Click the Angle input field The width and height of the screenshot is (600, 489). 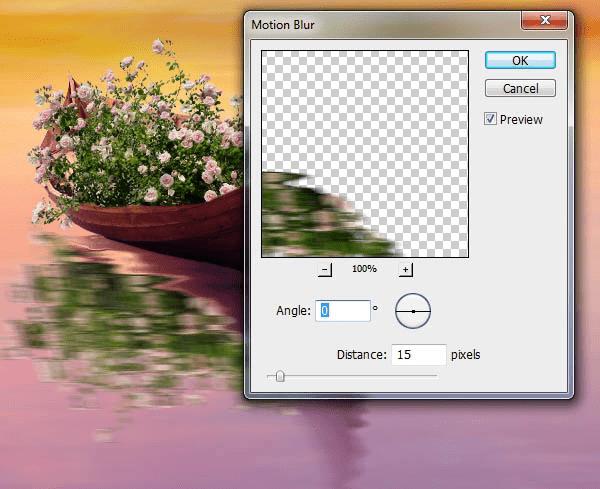[343, 311]
